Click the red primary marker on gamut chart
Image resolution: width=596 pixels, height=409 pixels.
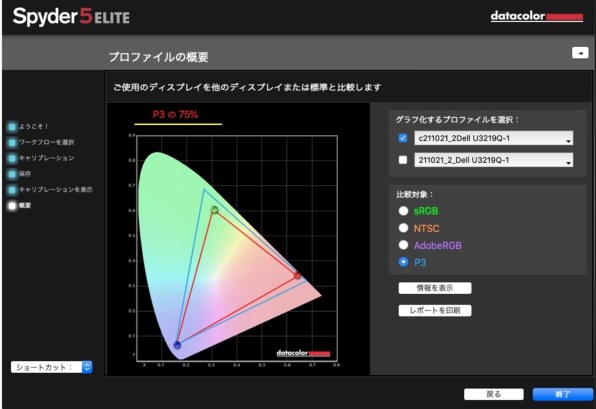point(298,276)
